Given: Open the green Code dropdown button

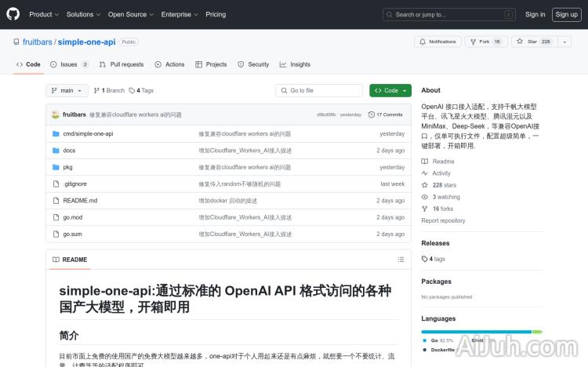Looking at the screenshot, I should pyautogui.click(x=390, y=90).
